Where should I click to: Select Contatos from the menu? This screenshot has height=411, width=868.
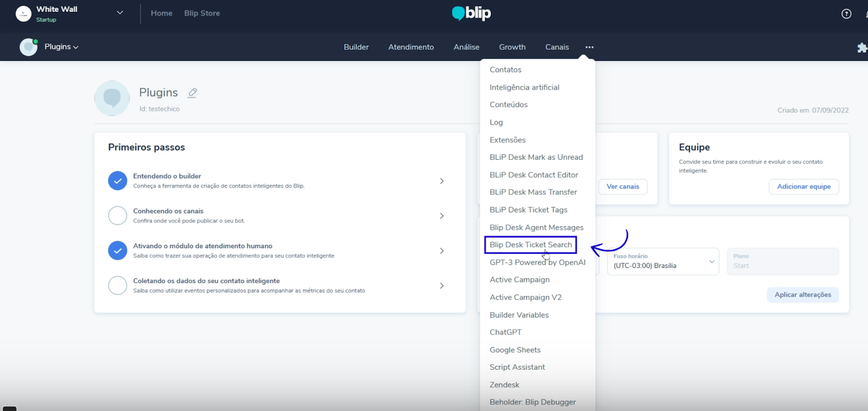[x=506, y=70]
